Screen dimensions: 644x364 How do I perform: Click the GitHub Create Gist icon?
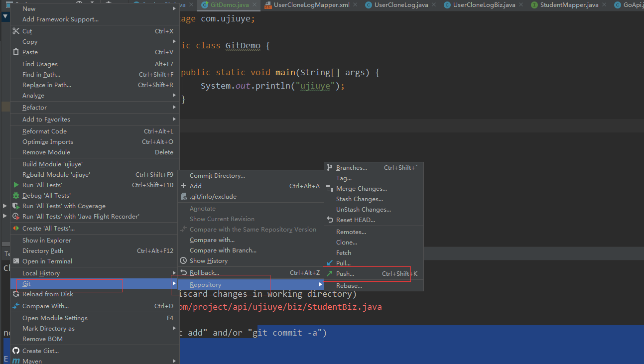[16, 351]
